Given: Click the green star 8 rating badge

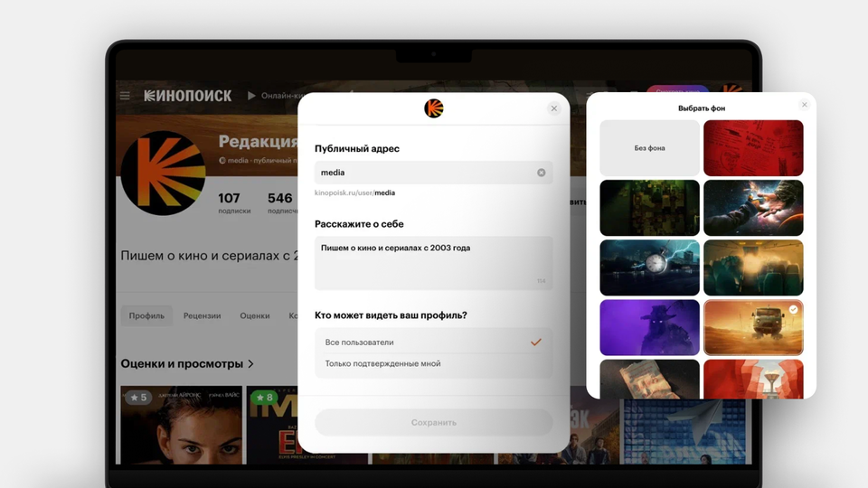Looking at the screenshot, I should tap(264, 398).
